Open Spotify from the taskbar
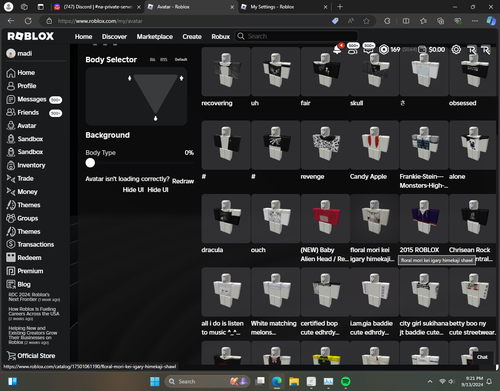The image size is (500, 391). coord(346,381)
